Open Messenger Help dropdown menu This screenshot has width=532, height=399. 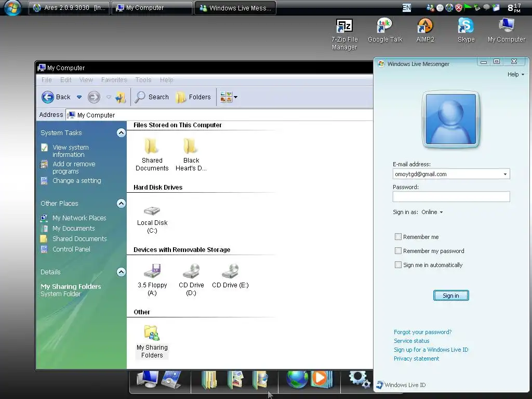point(516,74)
